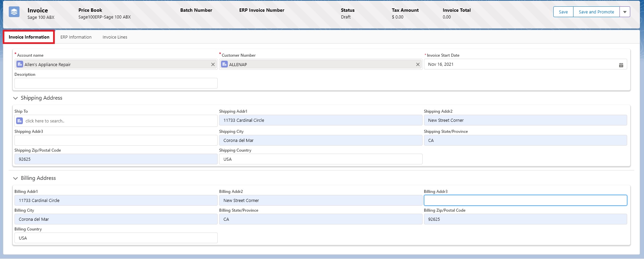
Task: Click the Customer Number field with ALLENAP
Action: click(x=320, y=64)
